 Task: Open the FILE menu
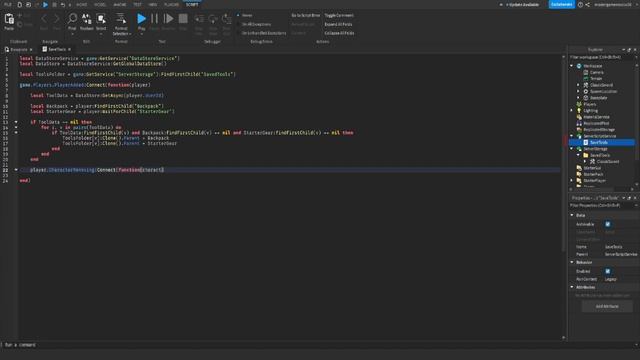(8, 4)
